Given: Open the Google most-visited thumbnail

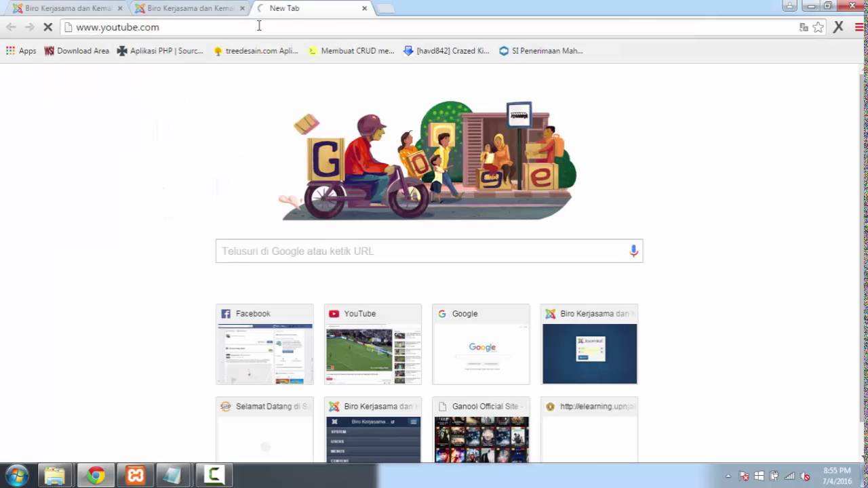Looking at the screenshot, I should [481, 344].
